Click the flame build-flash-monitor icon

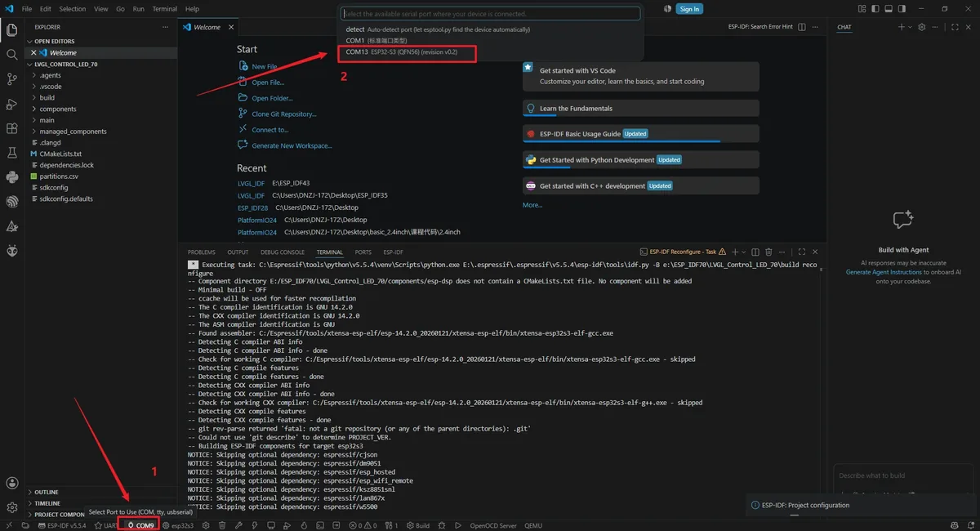click(x=303, y=525)
